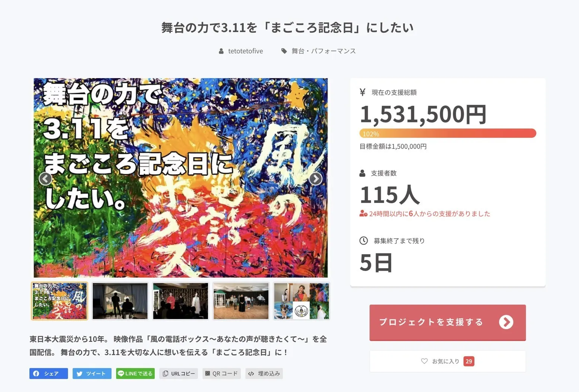579x392 pixels.
Task: Select the second dark stage thumbnail
Action: point(120,301)
